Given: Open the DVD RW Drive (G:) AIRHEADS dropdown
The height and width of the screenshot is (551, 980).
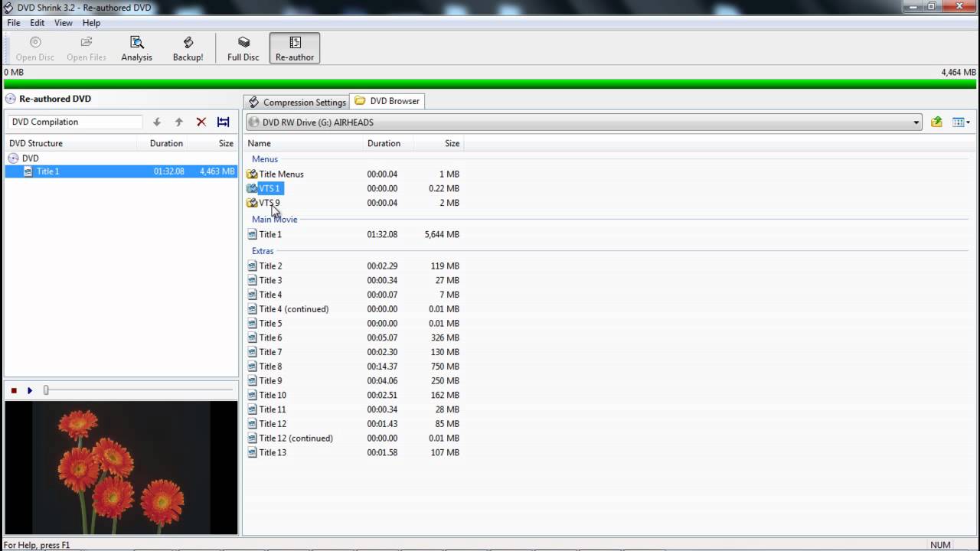Looking at the screenshot, I should pyautogui.click(x=584, y=122).
